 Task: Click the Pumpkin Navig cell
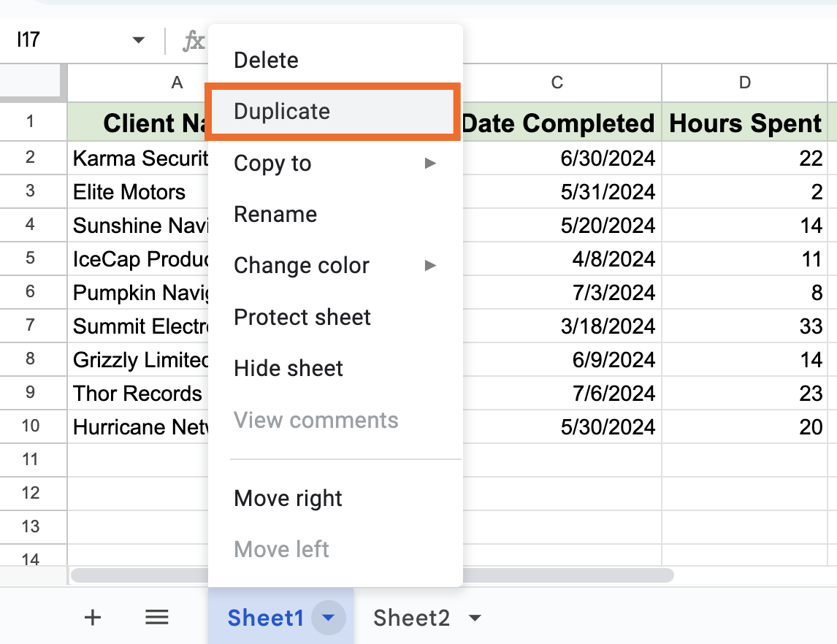coord(138,292)
